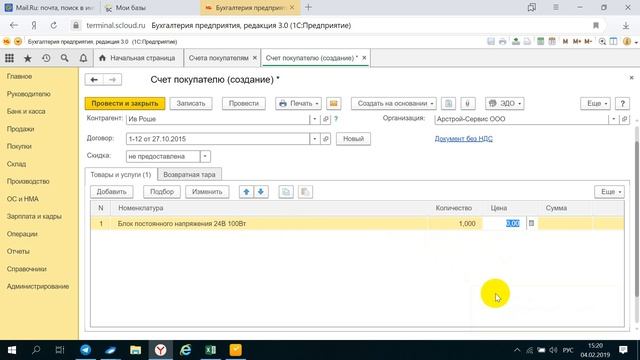Open Создать на основании dropdown
Image resolution: width=640 pixels, height=360 pixels.
click(x=393, y=103)
